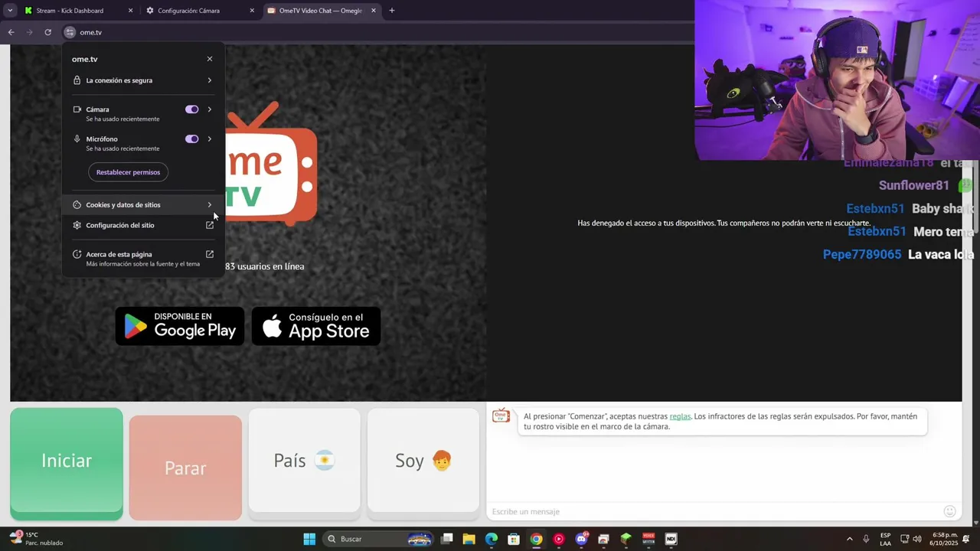980x551 pixels.
Task: Click the Cámara camera icon in popup
Action: click(77, 109)
